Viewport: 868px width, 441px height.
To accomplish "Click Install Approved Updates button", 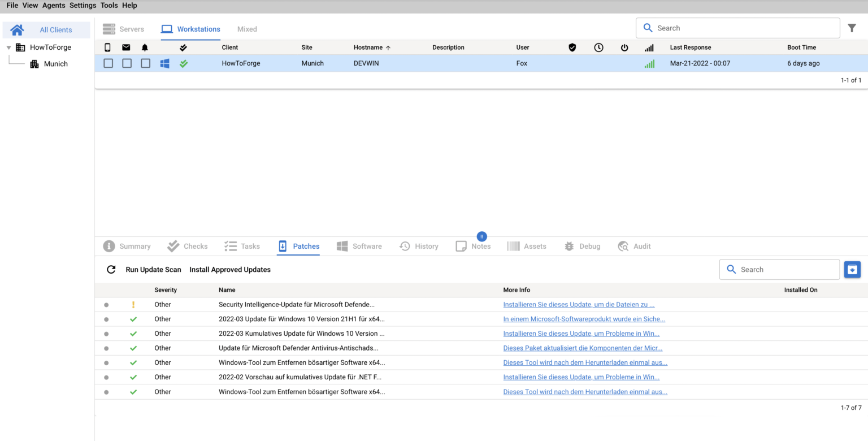I will (x=229, y=270).
